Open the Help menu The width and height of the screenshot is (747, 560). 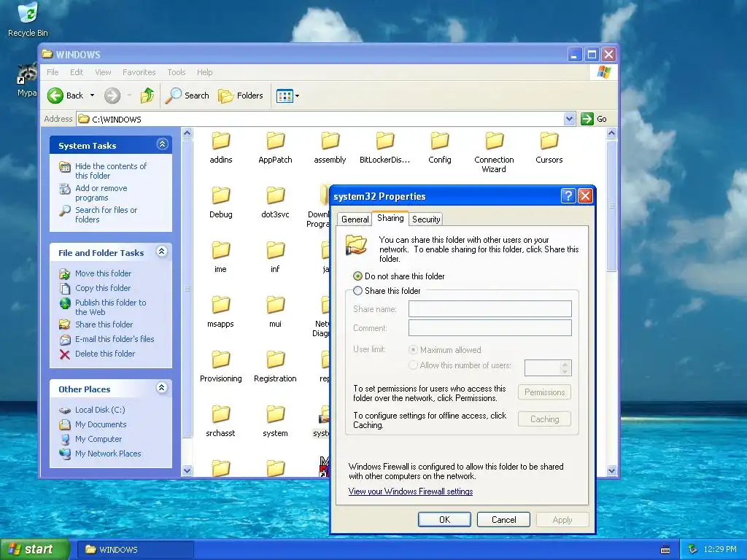(x=204, y=72)
